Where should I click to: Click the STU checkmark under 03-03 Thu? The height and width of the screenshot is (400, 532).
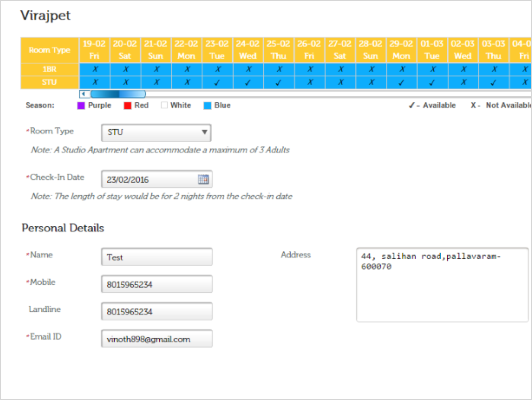click(x=494, y=82)
